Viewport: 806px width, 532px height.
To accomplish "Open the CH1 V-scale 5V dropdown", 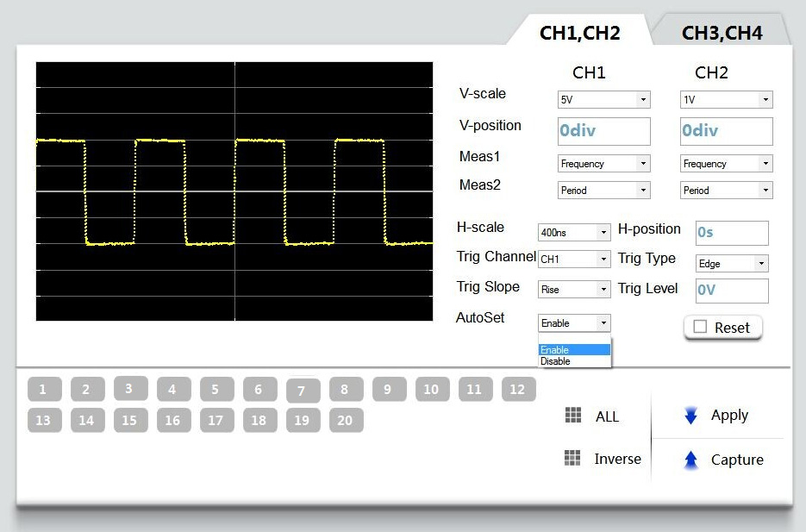I will [603, 100].
